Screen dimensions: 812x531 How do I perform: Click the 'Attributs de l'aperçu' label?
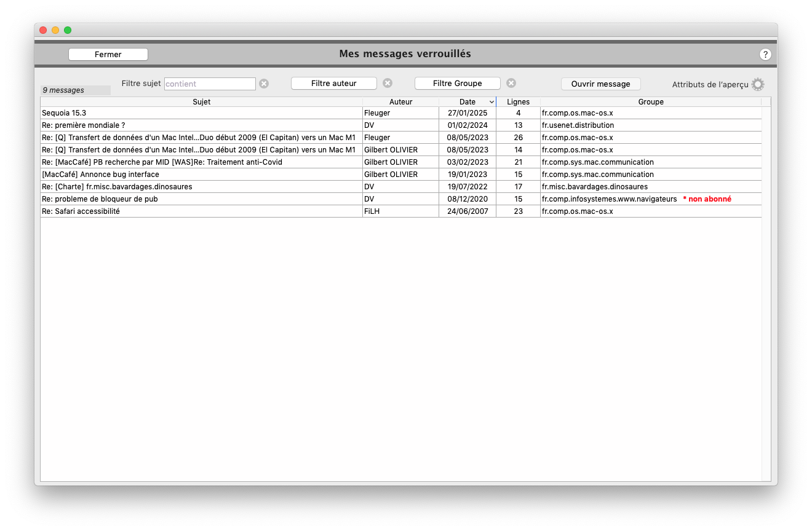710,85
